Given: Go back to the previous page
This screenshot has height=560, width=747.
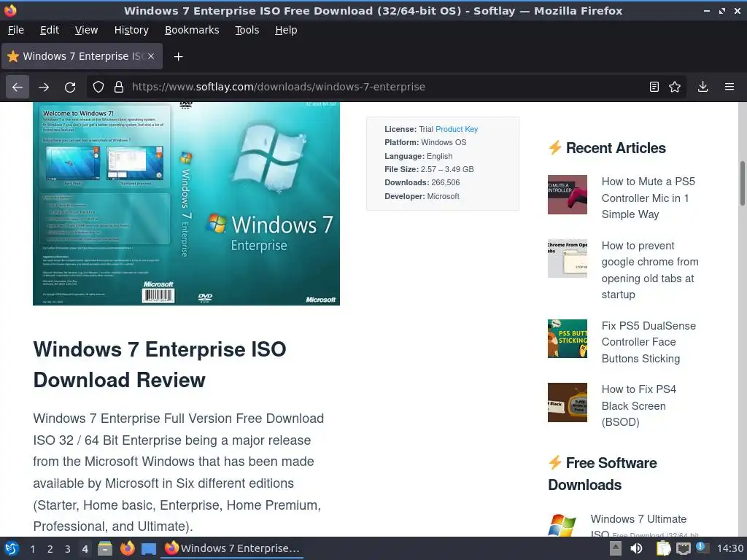Looking at the screenshot, I should [18, 87].
